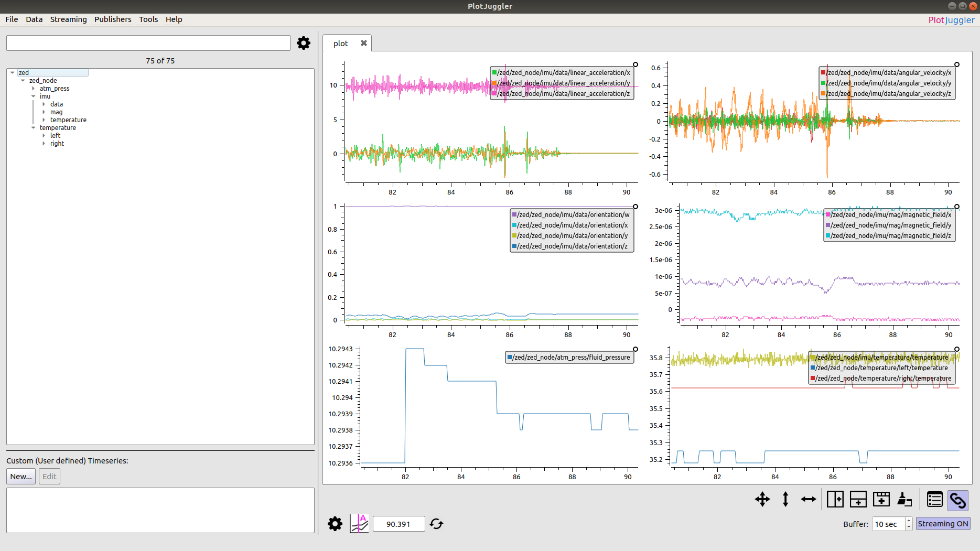Click the magnetic_field/y legend entry
The width and height of the screenshot is (980, 551).
click(889, 225)
